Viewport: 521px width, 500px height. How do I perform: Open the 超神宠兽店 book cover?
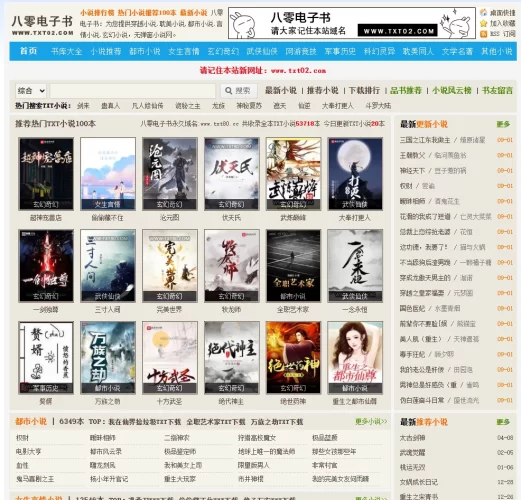coord(46,174)
